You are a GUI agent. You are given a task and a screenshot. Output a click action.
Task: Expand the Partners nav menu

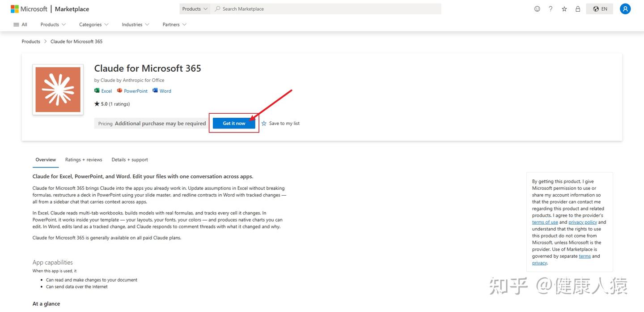pyautogui.click(x=174, y=25)
